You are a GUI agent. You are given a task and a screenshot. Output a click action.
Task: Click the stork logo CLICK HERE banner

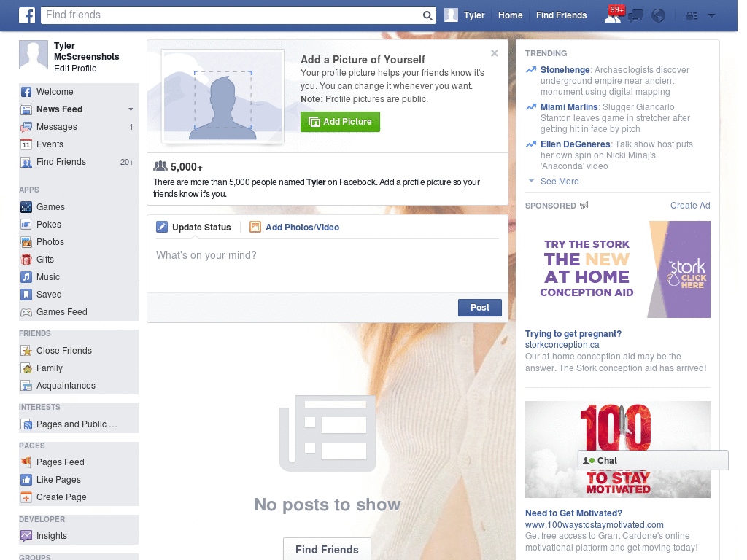point(687,273)
